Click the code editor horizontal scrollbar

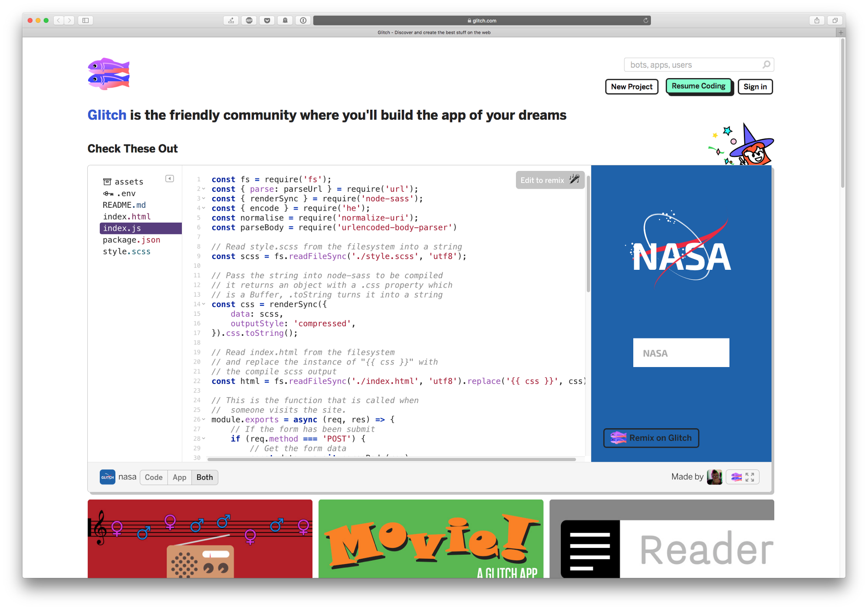391,459
